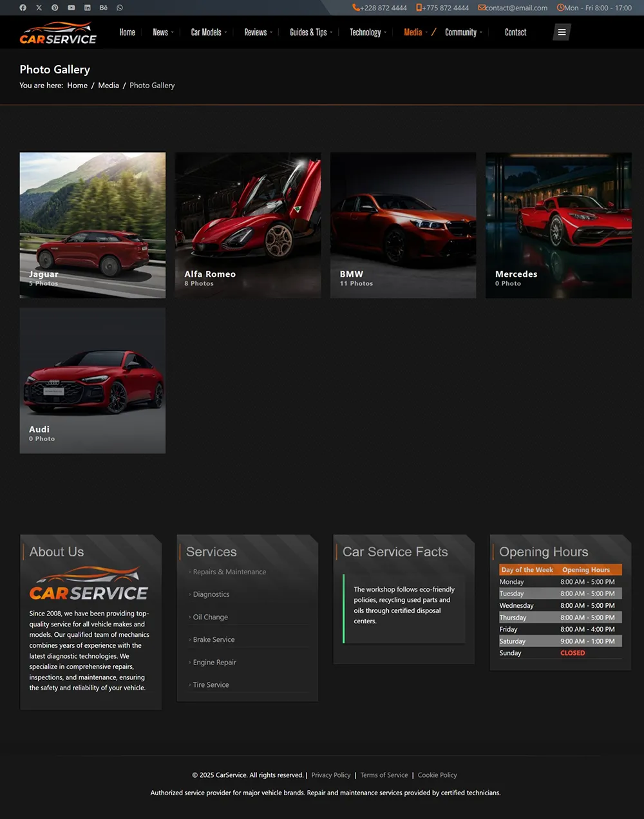Open the YouTube social icon
The width and height of the screenshot is (644, 819).
point(71,8)
